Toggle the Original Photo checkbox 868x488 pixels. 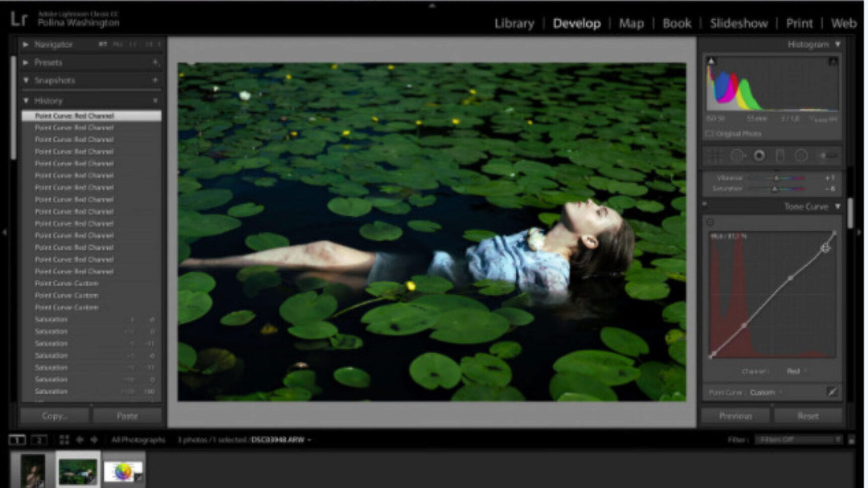click(x=709, y=134)
